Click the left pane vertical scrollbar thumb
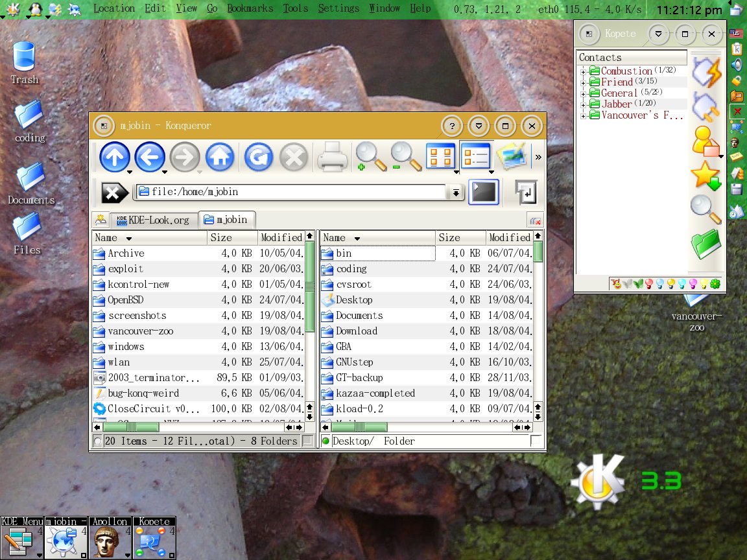Viewport: 747px width, 560px height. tap(310, 286)
